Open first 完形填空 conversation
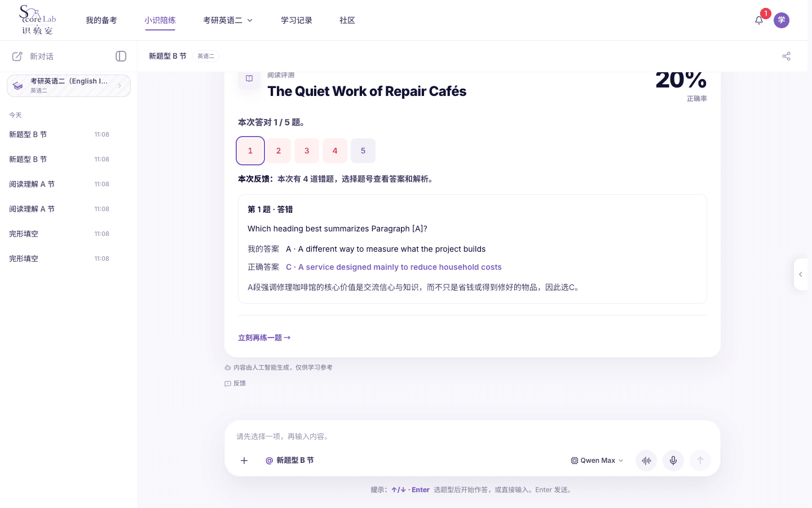The width and height of the screenshot is (812, 508). pos(69,234)
